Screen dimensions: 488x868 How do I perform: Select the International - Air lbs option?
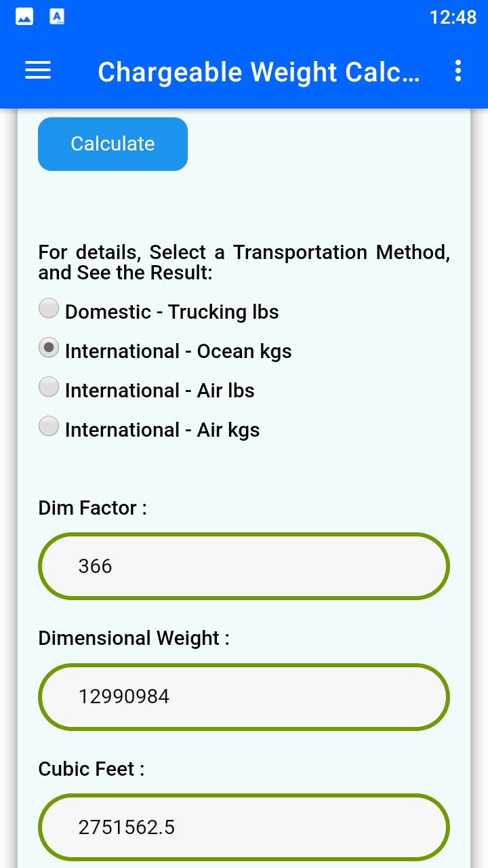(x=48, y=387)
